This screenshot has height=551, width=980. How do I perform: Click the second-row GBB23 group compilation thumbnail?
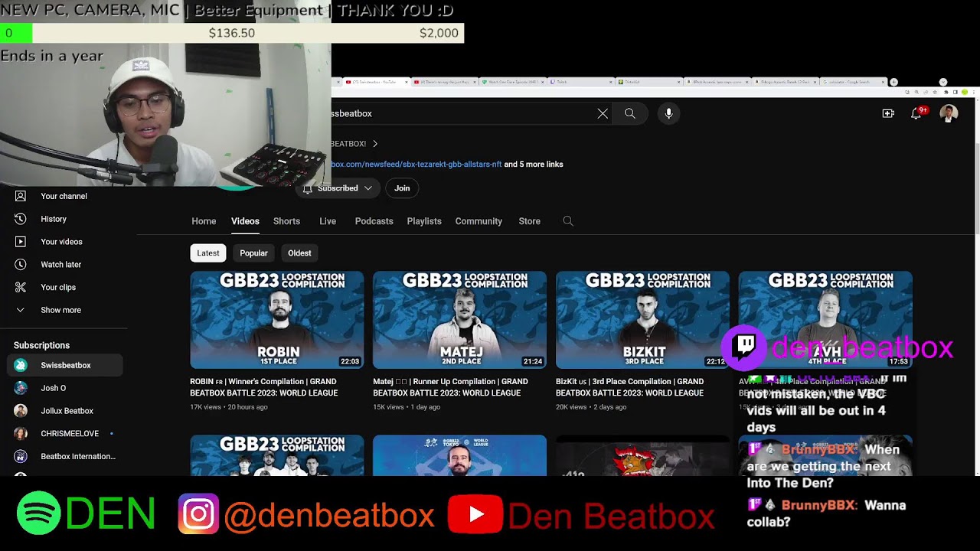[x=276, y=455]
